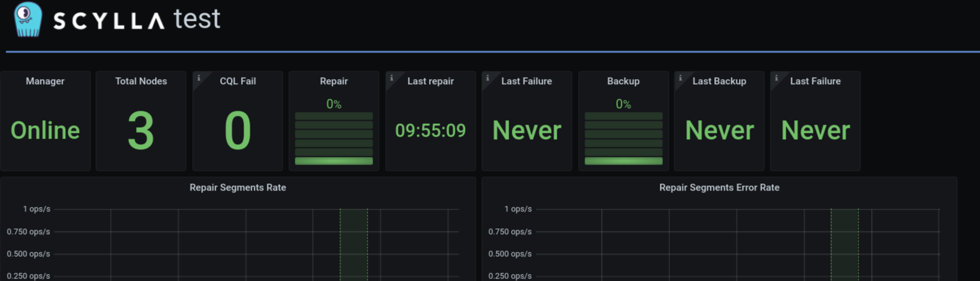Viewport: 980px width, 281px height.
Task: Click the 09:55:09 last repair time
Action: [431, 130]
